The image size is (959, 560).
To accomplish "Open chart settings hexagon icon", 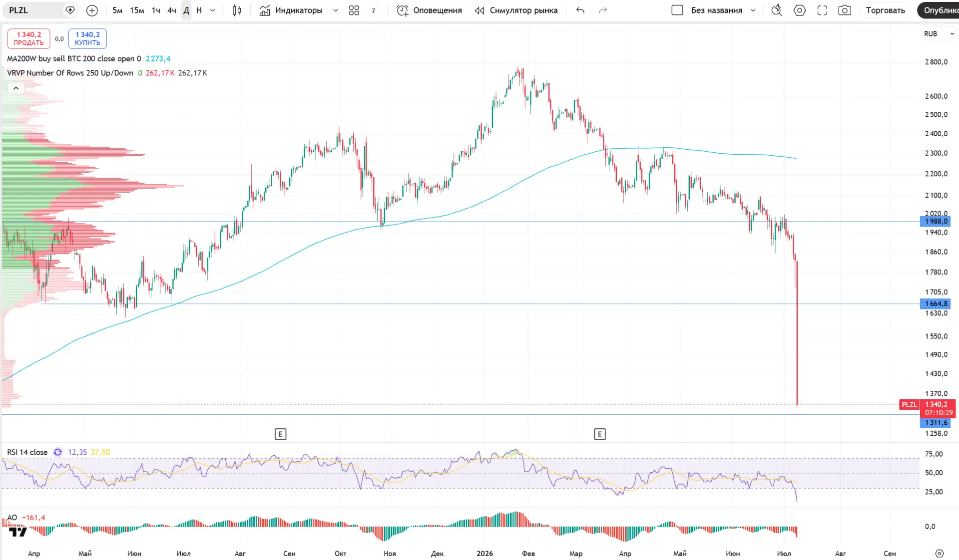I will pyautogui.click(x=799, y=10).
